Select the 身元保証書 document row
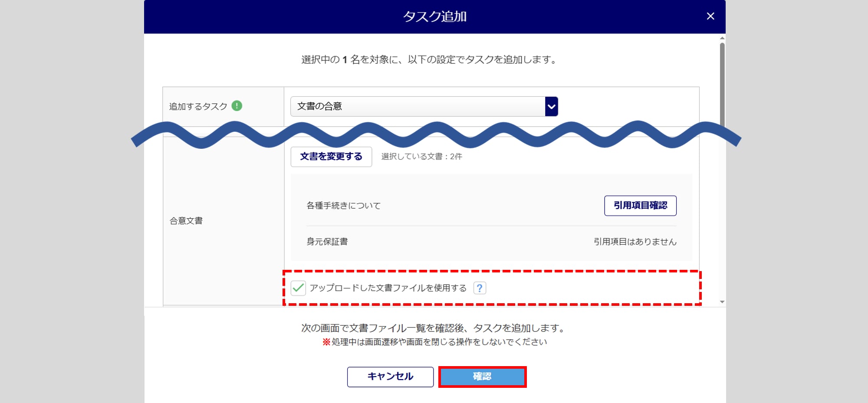The image size is (868, 403). coord(491,242)
